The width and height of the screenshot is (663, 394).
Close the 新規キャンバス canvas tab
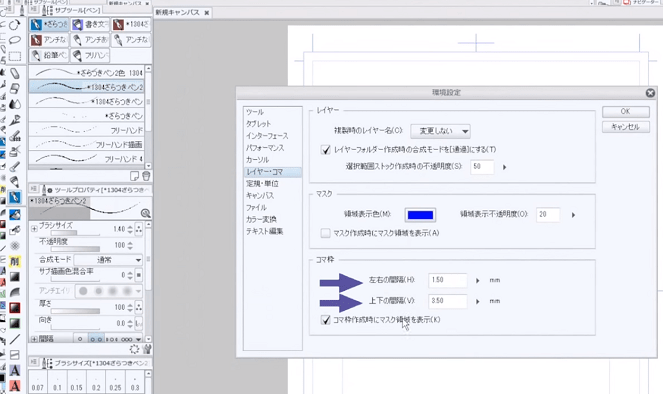click(207, 13)
